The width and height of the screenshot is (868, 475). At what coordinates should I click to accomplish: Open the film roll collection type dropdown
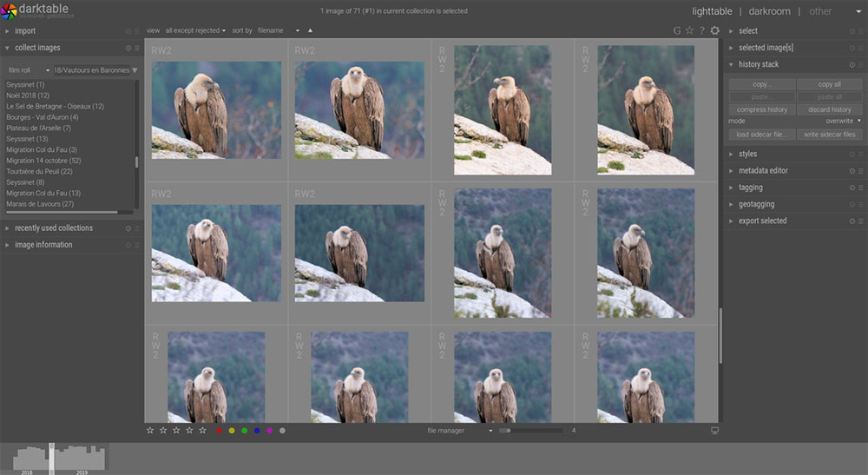28,69
